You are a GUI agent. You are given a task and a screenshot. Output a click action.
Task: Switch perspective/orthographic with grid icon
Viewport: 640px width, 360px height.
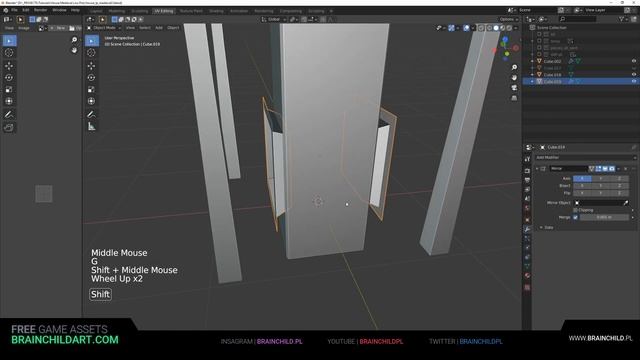tap(514, 98)
